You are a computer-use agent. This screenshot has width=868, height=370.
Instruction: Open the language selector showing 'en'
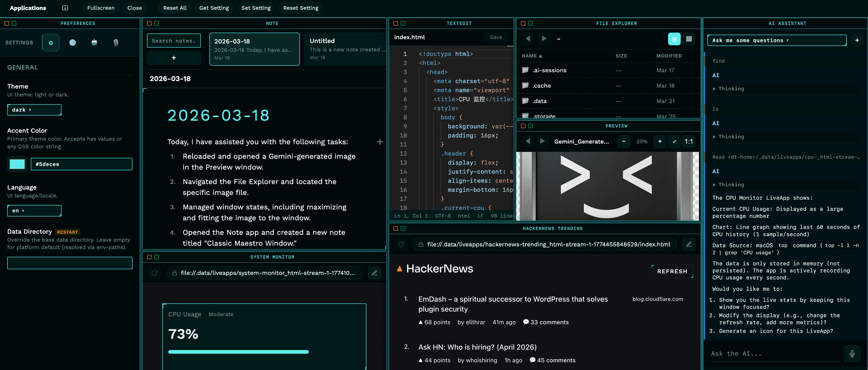(x=34, y=210)
